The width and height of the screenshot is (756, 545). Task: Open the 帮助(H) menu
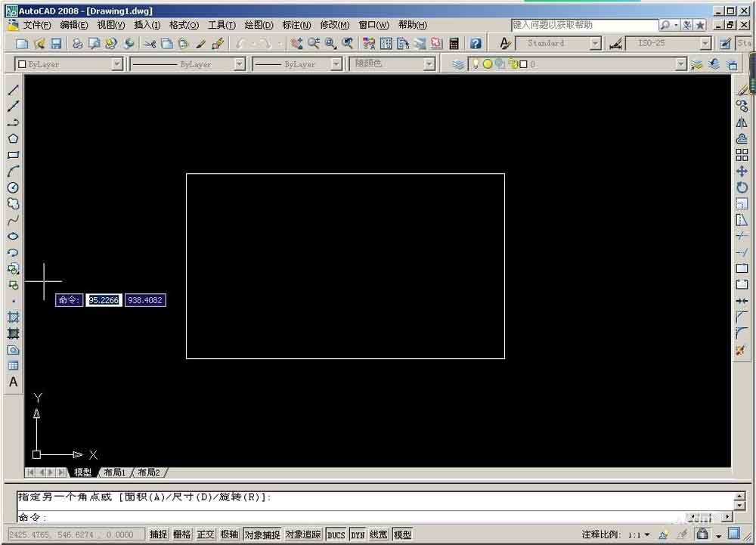[x=413, y=25]
